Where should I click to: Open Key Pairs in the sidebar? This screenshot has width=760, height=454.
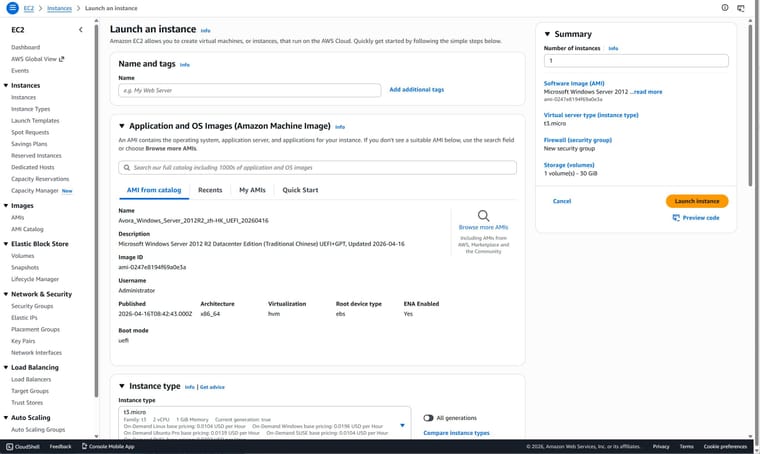click(23, 341)
